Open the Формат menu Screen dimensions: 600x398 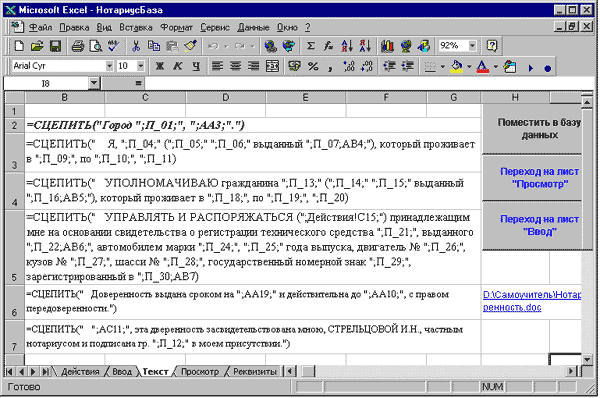[x=176, y=28]
